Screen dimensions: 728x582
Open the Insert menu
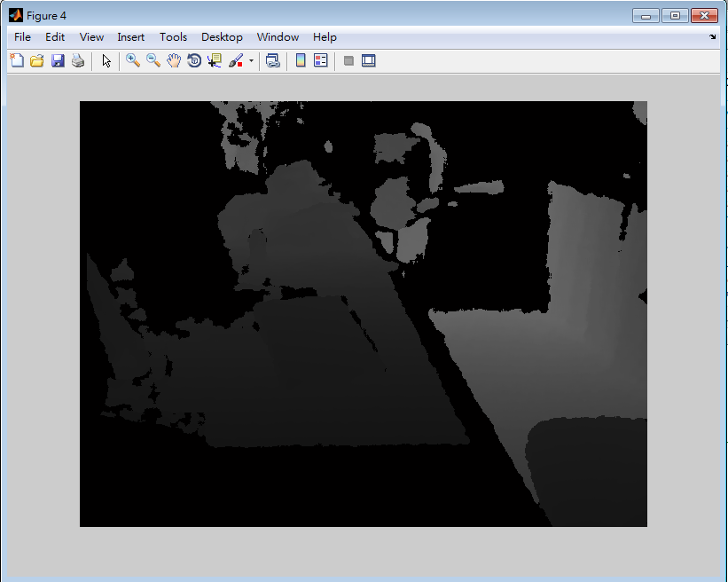131,37
